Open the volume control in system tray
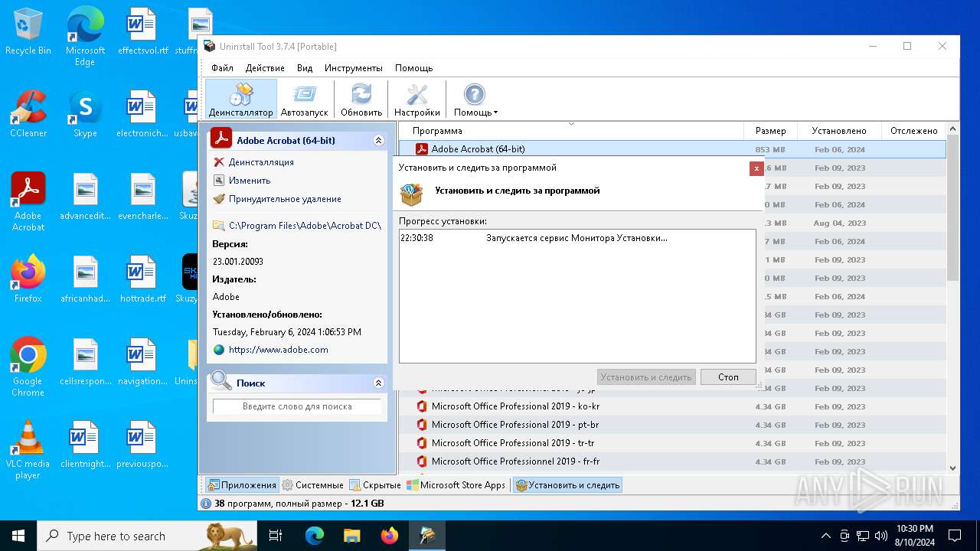Viewport: 980px width, 551px height. point(880,536)
